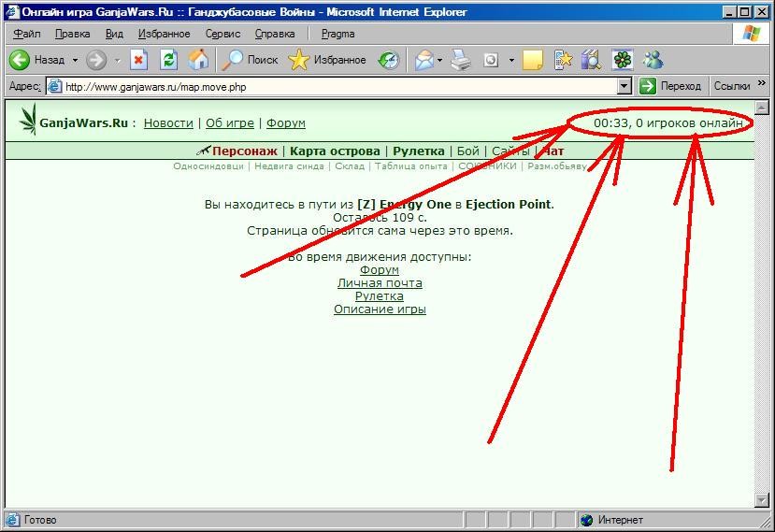This screenshot has width=775, height=532.
Task: Click the Windows flag logo at top right
Action: 752,34
